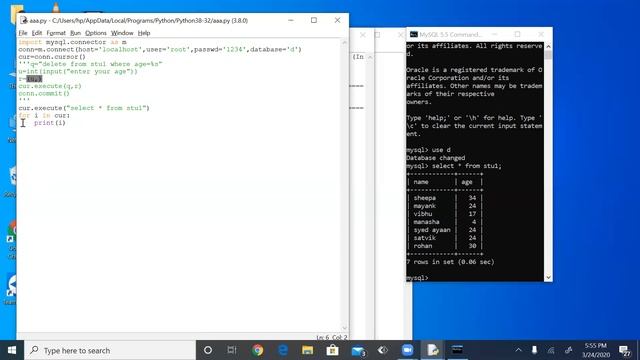Click the 'age' column header in MySQL output
The image size is (640, 360).
[x=467, y=182]
